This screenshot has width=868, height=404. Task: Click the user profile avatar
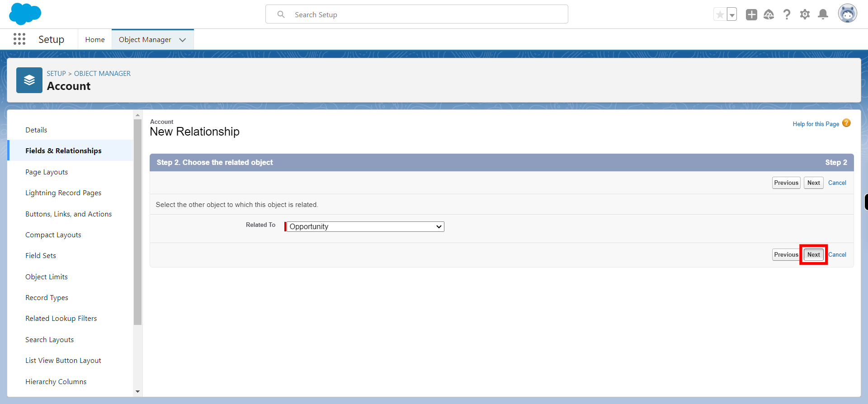point(848,14)
